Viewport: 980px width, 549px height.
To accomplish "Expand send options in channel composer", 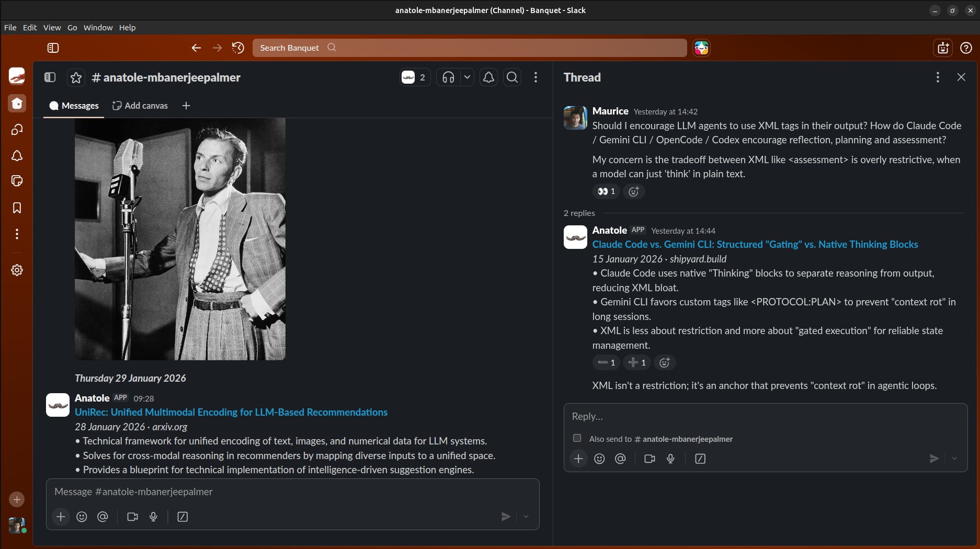I will (x=526, y=517).
